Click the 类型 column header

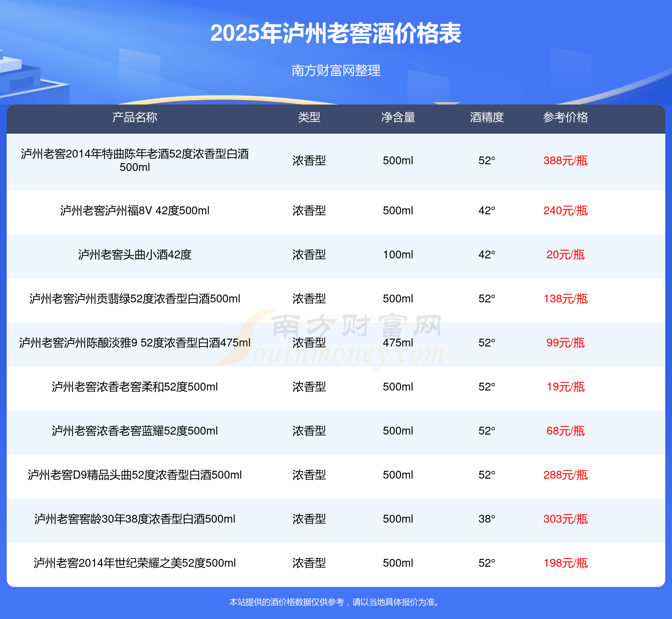click(309, 117)
